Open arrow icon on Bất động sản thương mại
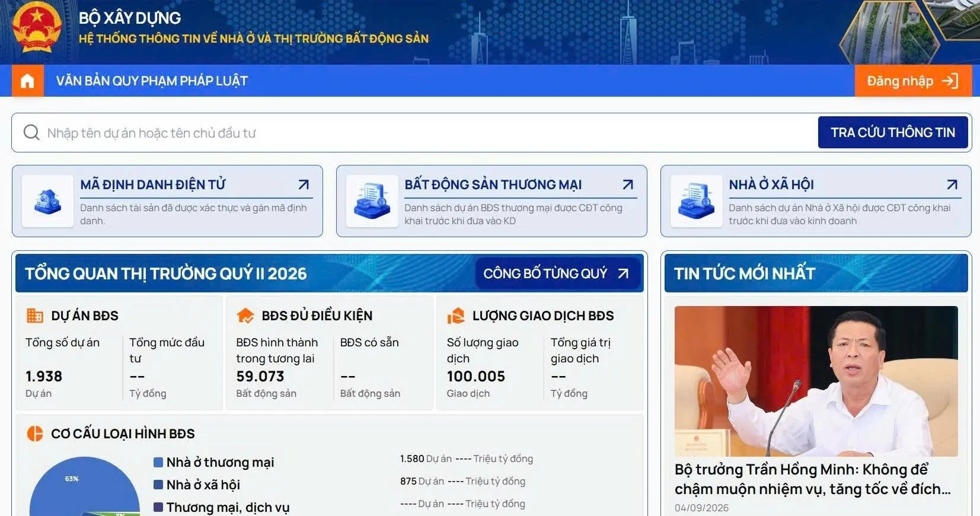980x516 pixels. (x=628, y=184)
